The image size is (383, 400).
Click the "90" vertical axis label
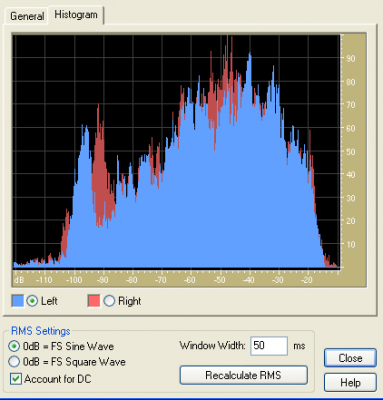click(351, 59)
